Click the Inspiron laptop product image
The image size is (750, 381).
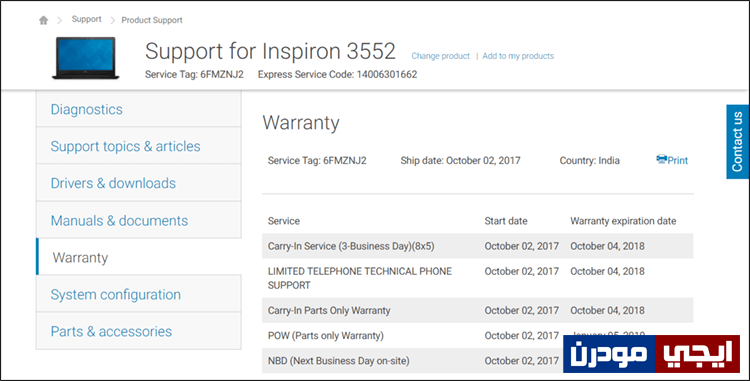[86, 58]
